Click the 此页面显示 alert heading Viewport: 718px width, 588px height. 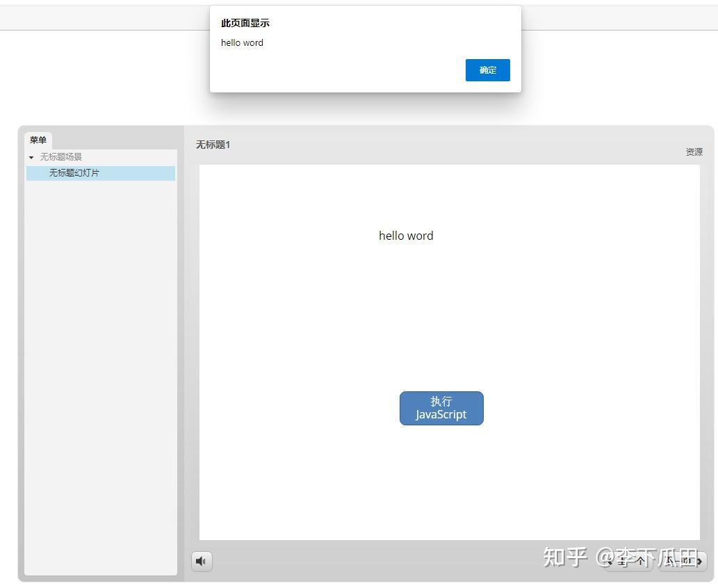pos(245,23)
